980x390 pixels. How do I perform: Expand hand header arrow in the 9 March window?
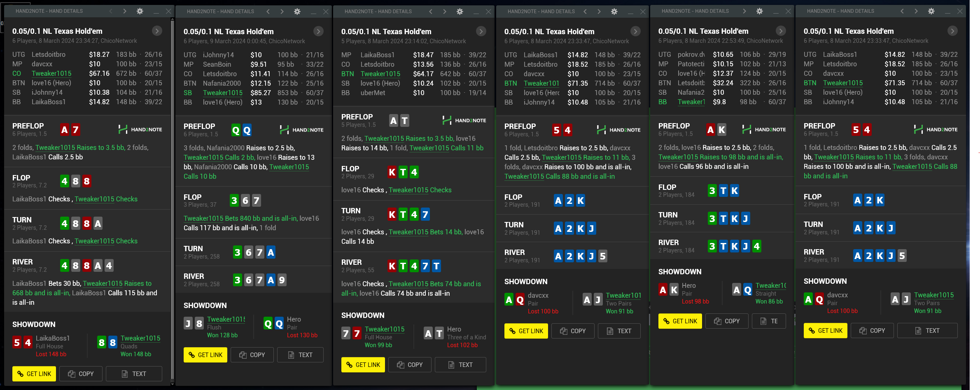[318, 31]
